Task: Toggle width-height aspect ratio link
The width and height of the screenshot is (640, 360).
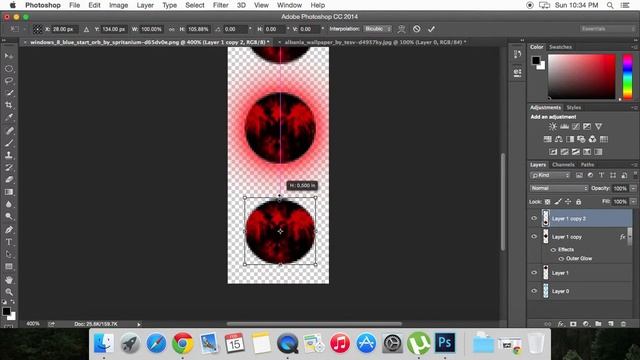Action: click(171, 29)
